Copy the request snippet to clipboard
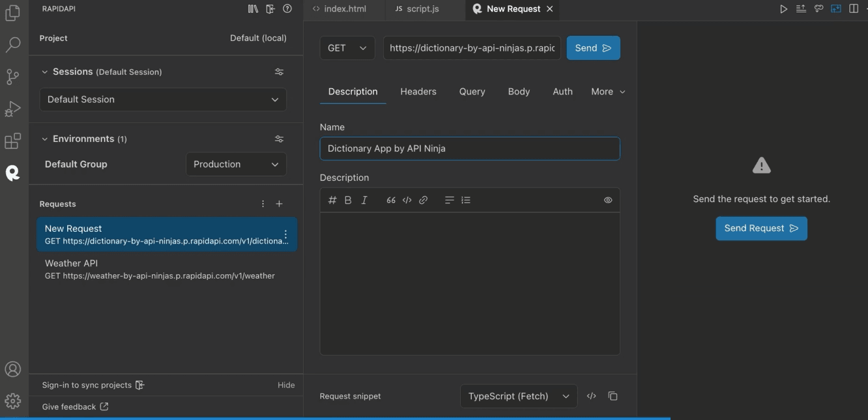The height and width of the screenshot is (420, 868). pyautogui.click(x=613, y=396)
